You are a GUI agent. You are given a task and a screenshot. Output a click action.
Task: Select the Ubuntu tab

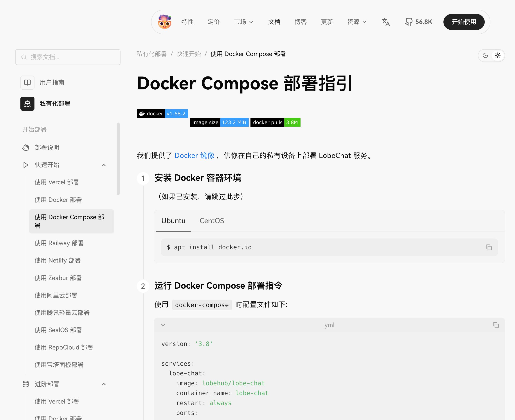(173, 221)
